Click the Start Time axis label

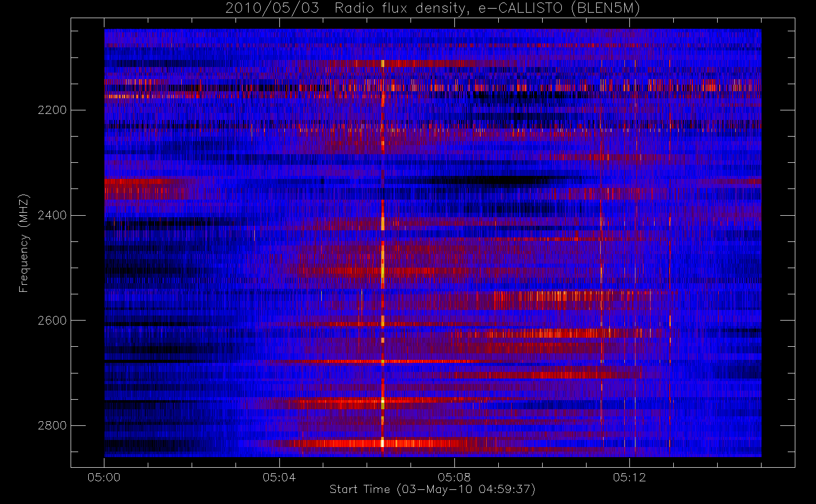pyautogui.click(x=433, y=489)
